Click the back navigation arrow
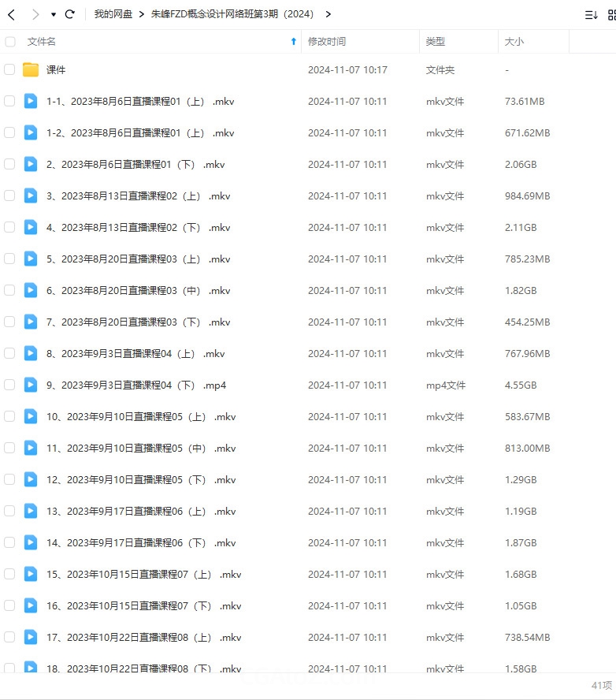This screenshot has height=700, width=616. click(x=12, y=15)
